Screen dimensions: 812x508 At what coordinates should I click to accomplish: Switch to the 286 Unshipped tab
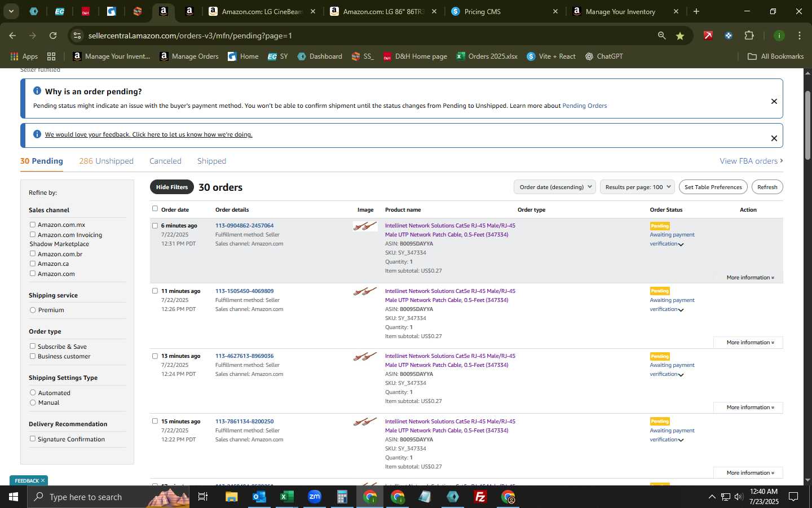click(x=107, y=161)
